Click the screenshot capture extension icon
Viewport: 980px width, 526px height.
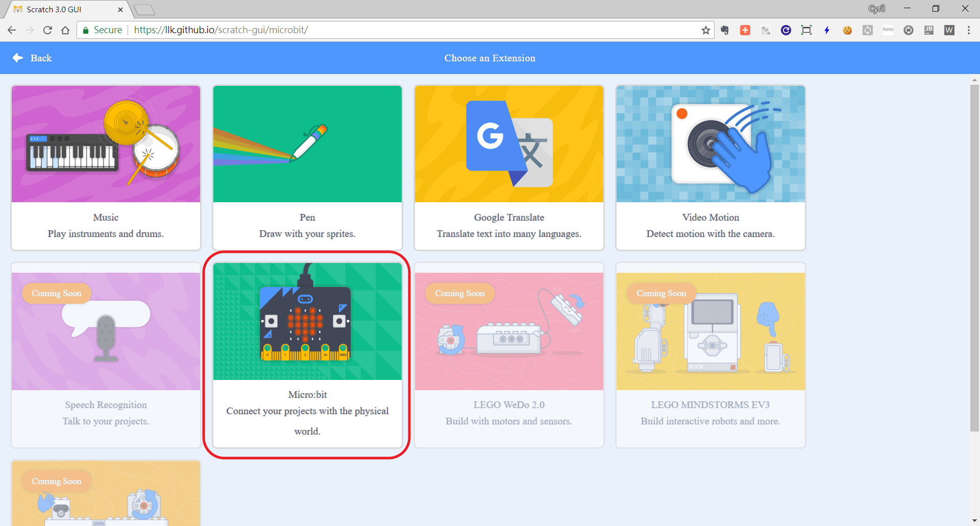(x=806, y=30)
